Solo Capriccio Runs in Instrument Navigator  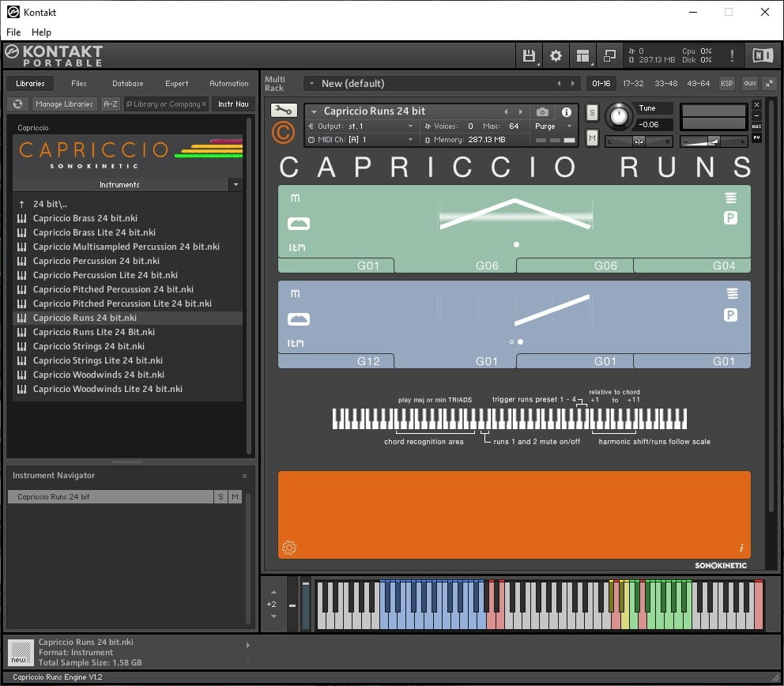220,496
